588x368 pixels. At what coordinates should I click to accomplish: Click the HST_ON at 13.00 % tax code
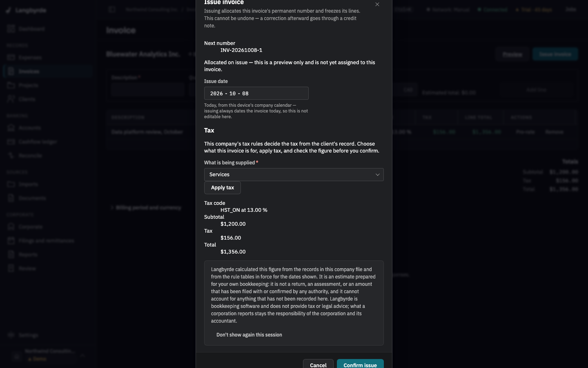(x=244, y=210)
